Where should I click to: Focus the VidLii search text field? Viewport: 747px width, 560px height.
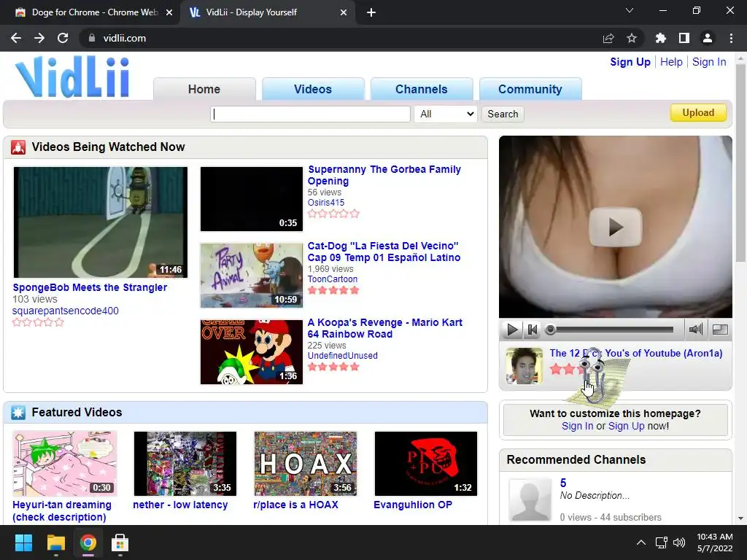pyautogui.click(x=310, y=114)
